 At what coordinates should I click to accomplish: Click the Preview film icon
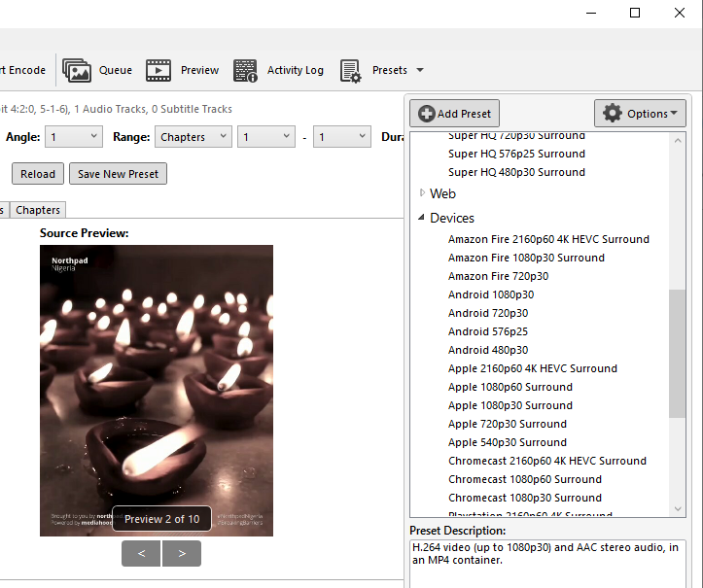point(158,70)
